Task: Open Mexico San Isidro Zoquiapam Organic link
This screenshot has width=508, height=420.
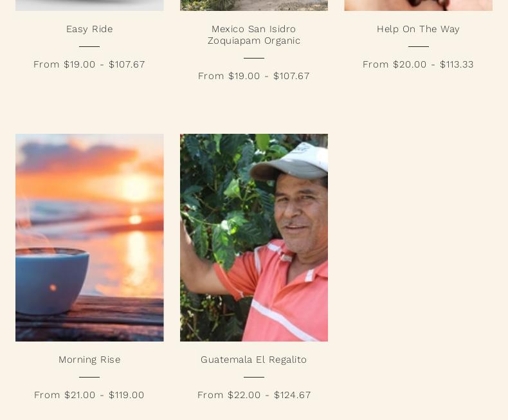Action: [253, 35]
